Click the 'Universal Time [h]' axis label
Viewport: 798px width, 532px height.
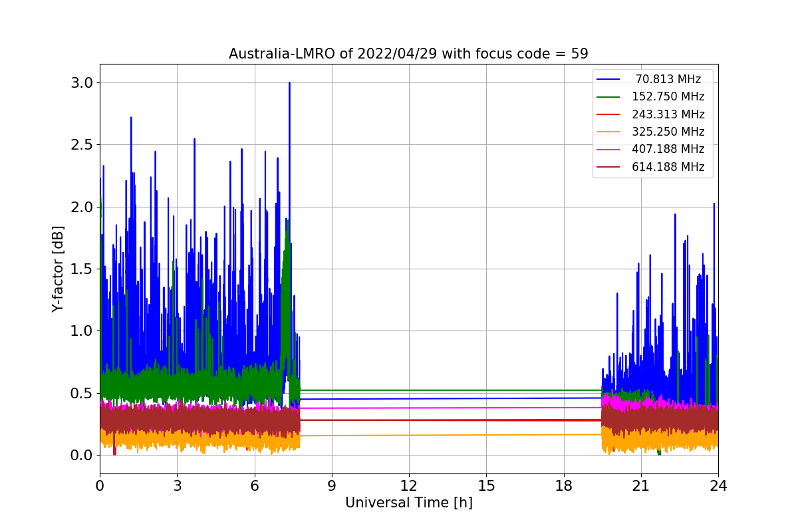point(408,503)
